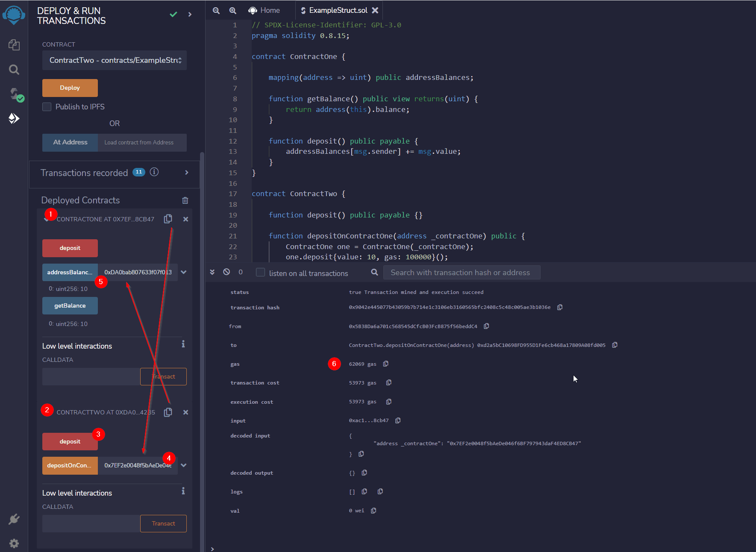Screen dimensions: 756x552
Task: Remove ContractTwo instance with X
Action: 185,412
